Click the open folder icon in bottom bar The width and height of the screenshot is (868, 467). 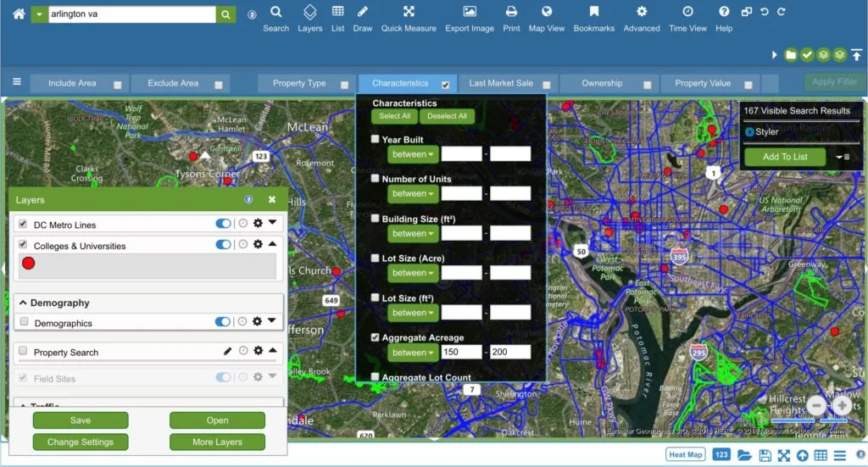(744, 455)
